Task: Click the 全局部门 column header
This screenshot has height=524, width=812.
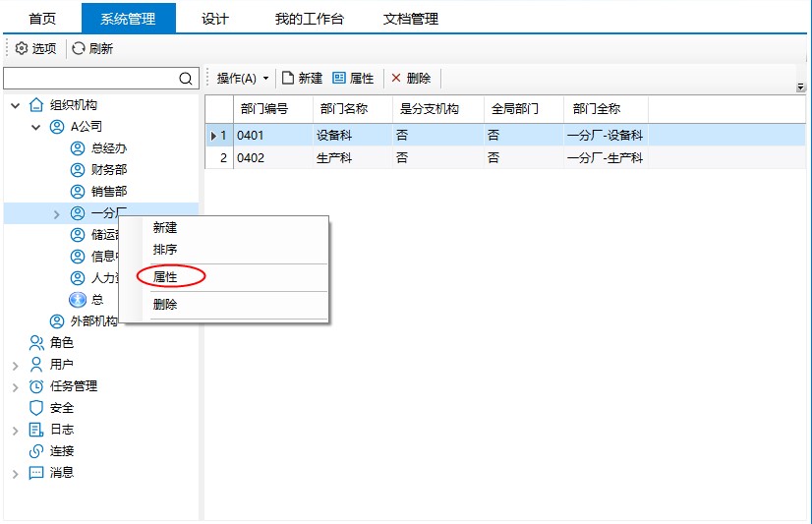Action: [x=524, y=109]
